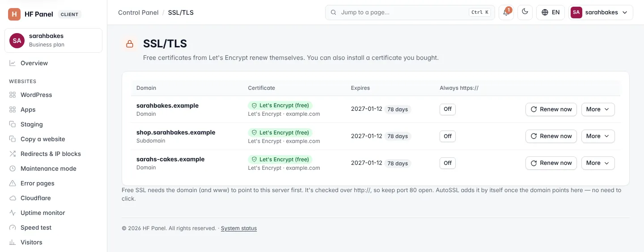This screenshot has height=252, width=644.
Task: Open Speed test from sidebar
Action: coord(54,227)
